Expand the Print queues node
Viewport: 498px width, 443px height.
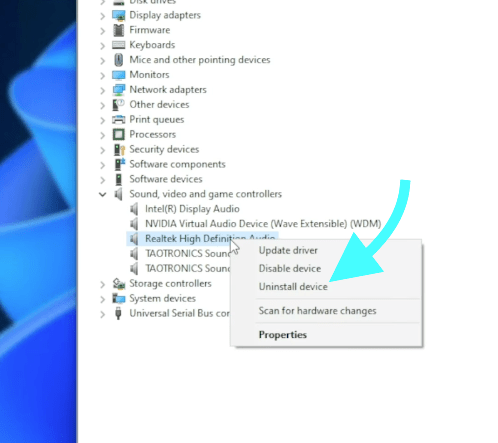(103, 120)
